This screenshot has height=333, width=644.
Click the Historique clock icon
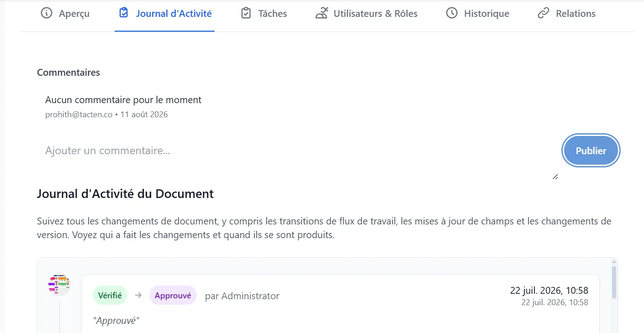pyautogui.click(x=451, y=13)
